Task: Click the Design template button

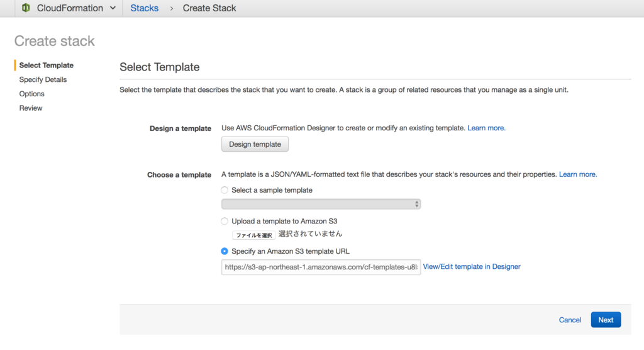Action: tap(255, 144)
